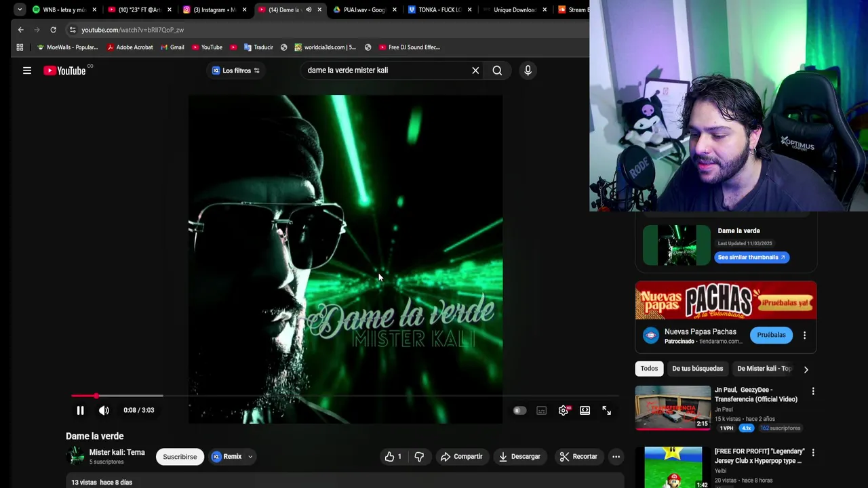This screenshot has height=488, width=868.
Task: Select the De Mister kali - Top chip
Action: [x=764, y=369]
